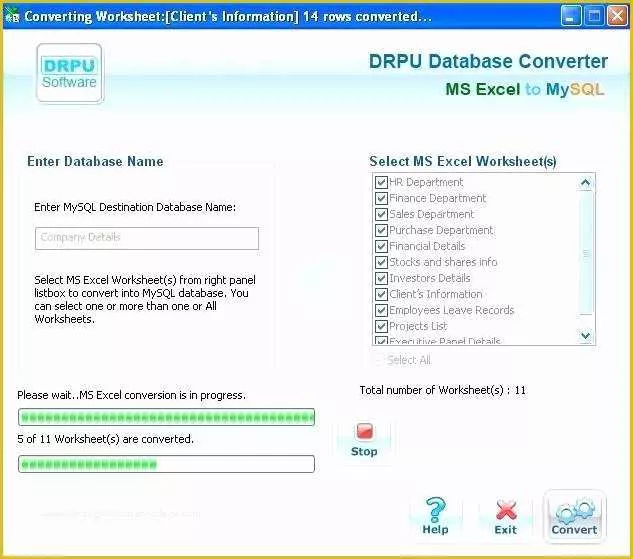The image size is (633, 559).
Task: Click the Exit button label
Action: pyautogui.click(x=506, y=530)
